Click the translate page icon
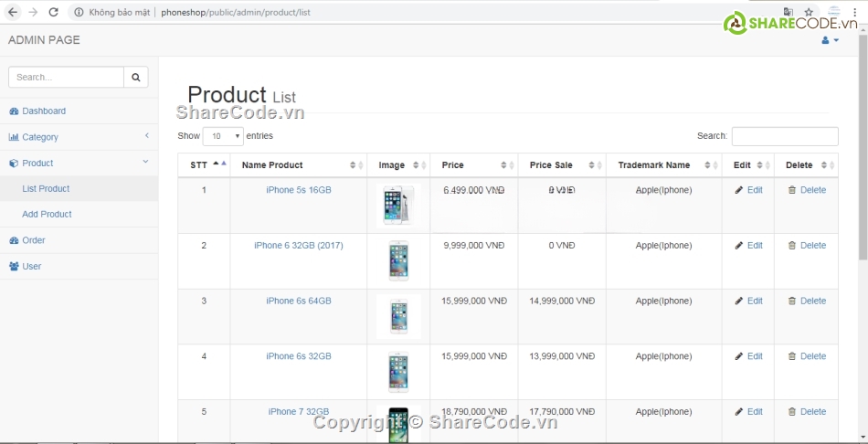 789,12
